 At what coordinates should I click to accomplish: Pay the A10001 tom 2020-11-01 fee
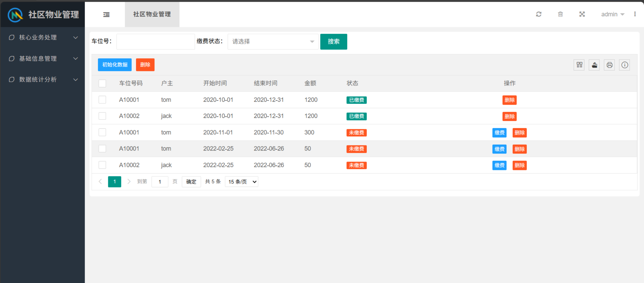pyautogui.click(x=499, y=133)
